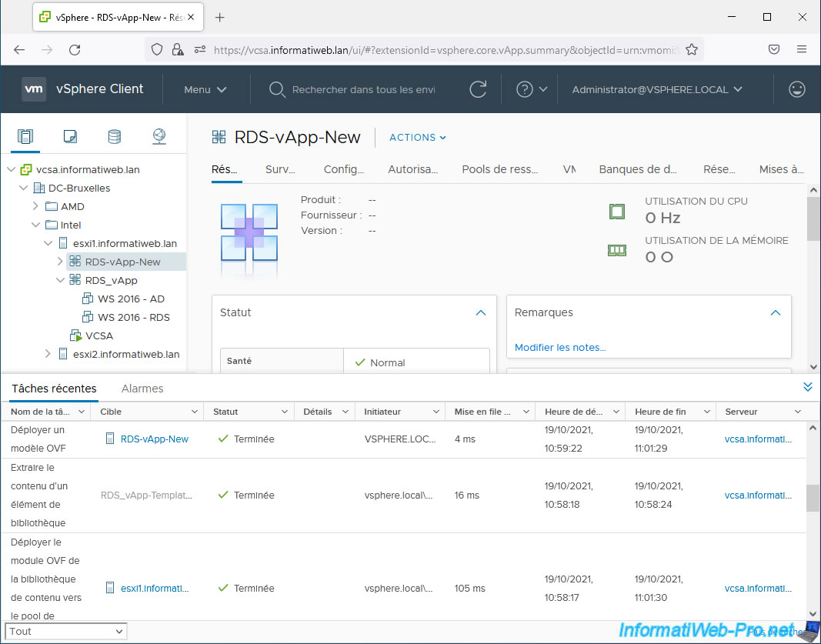The height and width of the screenshot is (644, 821).
Task: Click the vSphere refresh icon
Action: pos(478,89)
